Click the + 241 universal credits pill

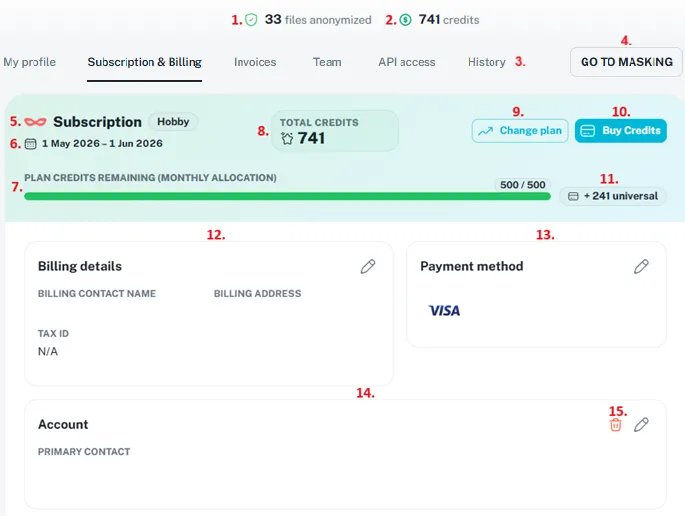pyautogui.click(x=613, y=196)
